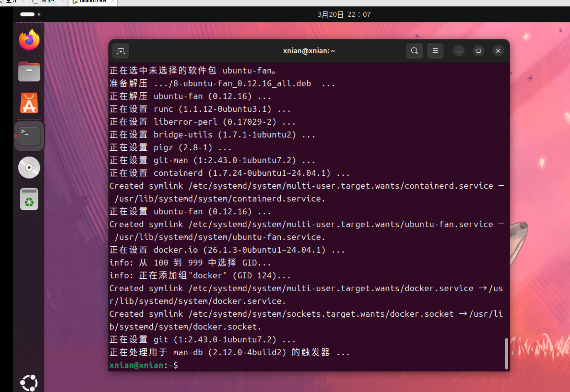Close the xnian@xnian terminal window

coord(498,51)
